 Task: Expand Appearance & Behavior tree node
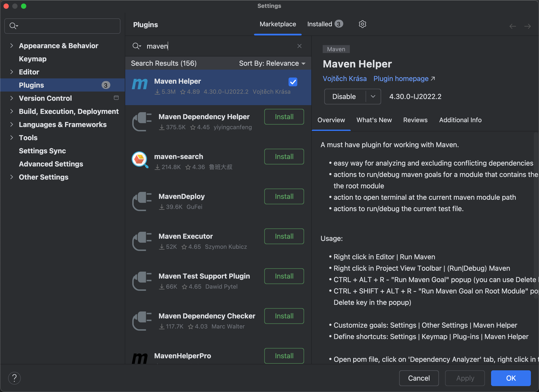[11, 45]
